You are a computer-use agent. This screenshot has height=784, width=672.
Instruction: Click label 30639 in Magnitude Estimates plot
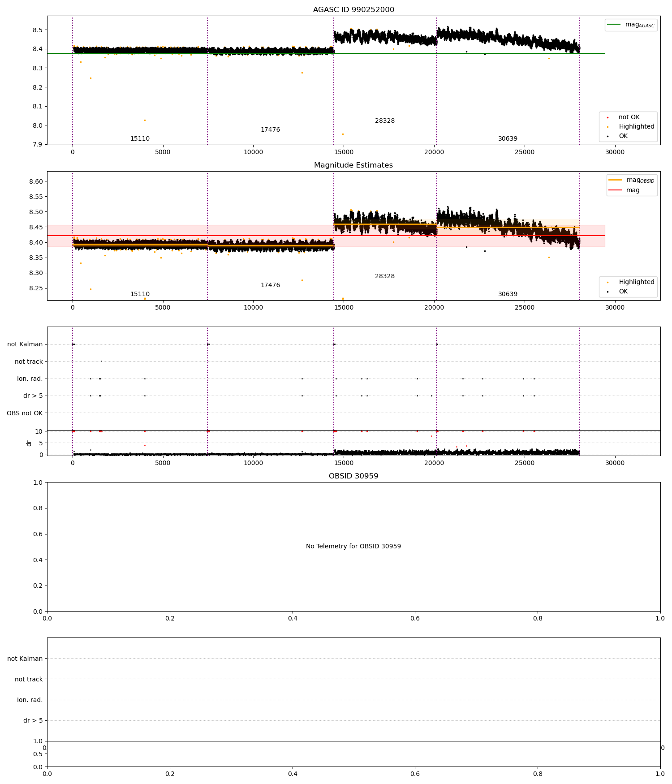(508, 294)
